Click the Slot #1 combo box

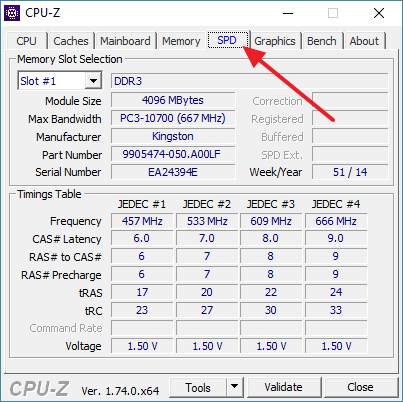click(x=60, y=81)
